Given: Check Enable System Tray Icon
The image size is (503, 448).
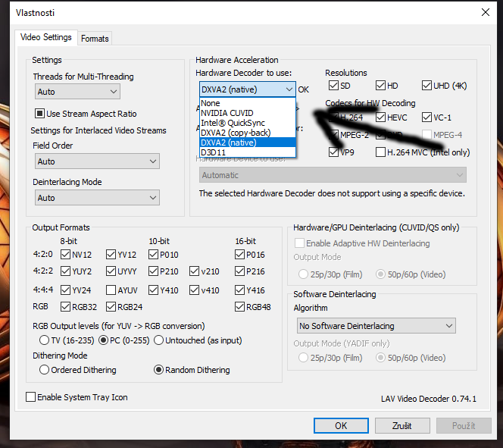Looking at the screenshot, I should [31, 397].
